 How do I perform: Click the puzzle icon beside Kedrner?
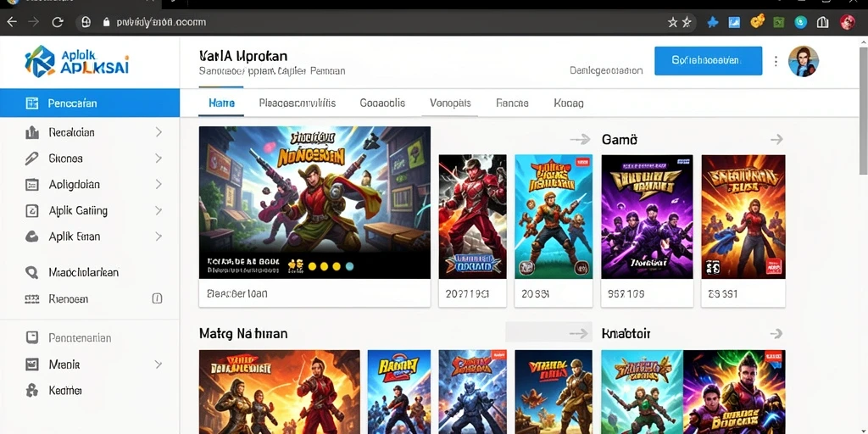click(32, 390)
